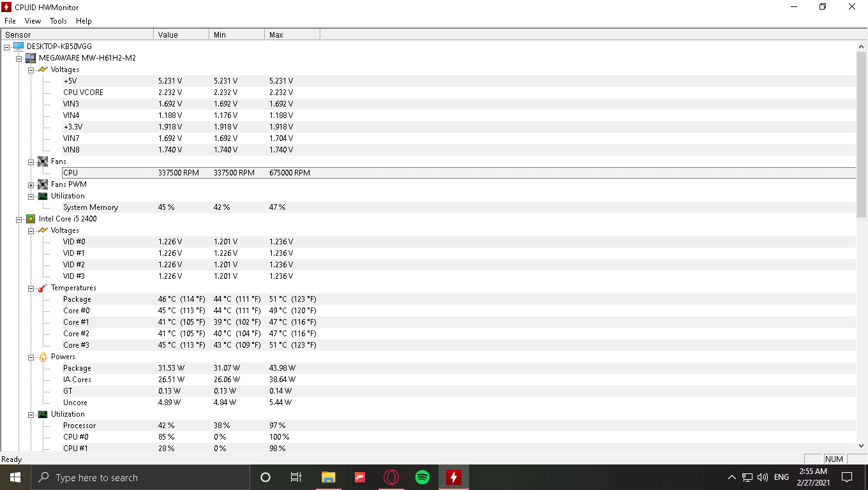
Task: Click the Fans PWM icon
Action: pos(42,184)
